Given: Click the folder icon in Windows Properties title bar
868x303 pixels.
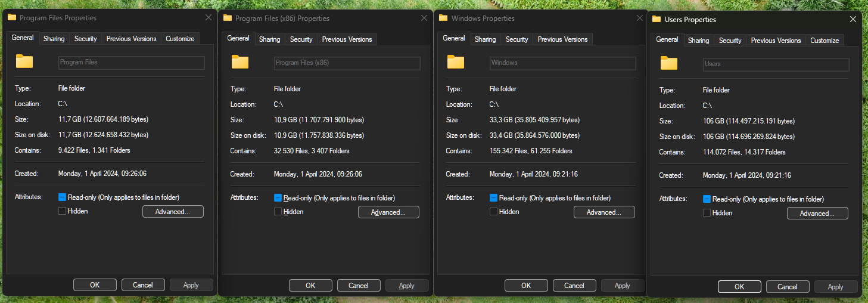Looking at the screenshot, I should [x=443, y=18].
